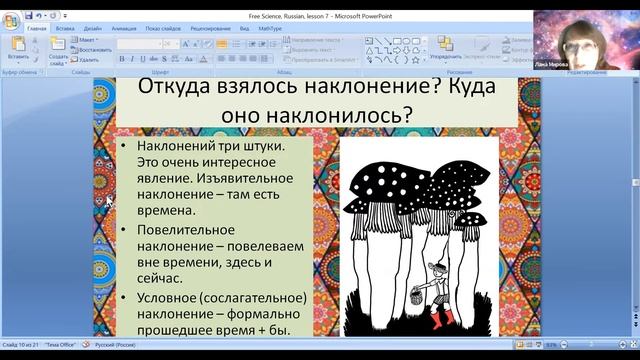Select the down block arrow shape
The height and width of the screenshot is (360, 640).
coord(406,51)
